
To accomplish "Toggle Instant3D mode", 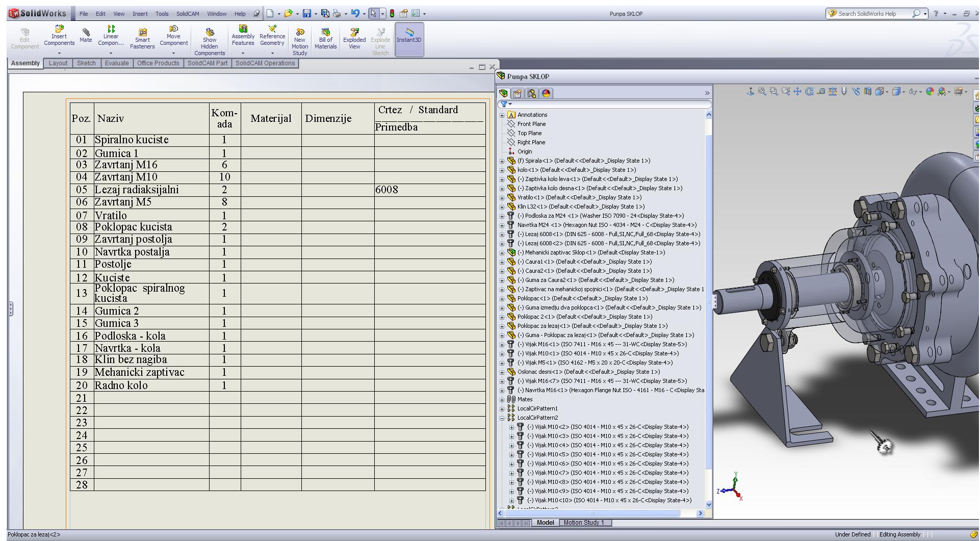I will pyautogui.click(x=409, y=39).
